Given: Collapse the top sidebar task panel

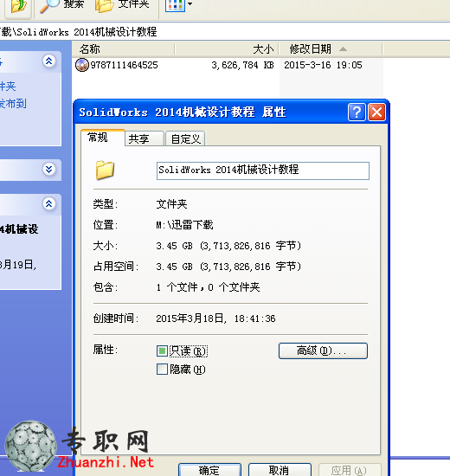Looking at the screenshot, I should tap(48, 61).
